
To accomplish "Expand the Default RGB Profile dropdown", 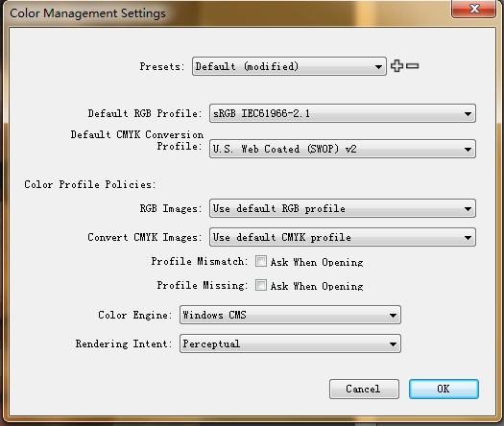I will tap(343, 113).
